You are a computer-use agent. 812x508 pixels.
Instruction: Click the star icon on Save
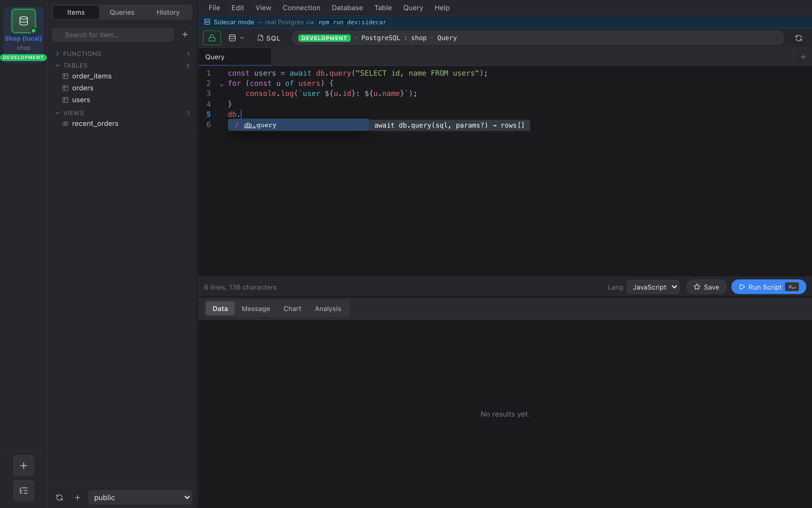pyautogui.click(x=697, y=287)
